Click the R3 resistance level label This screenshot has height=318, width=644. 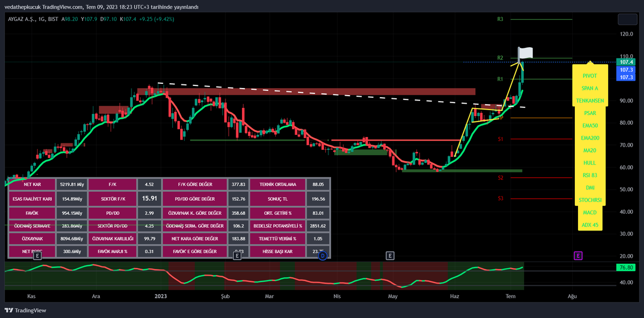500,19
